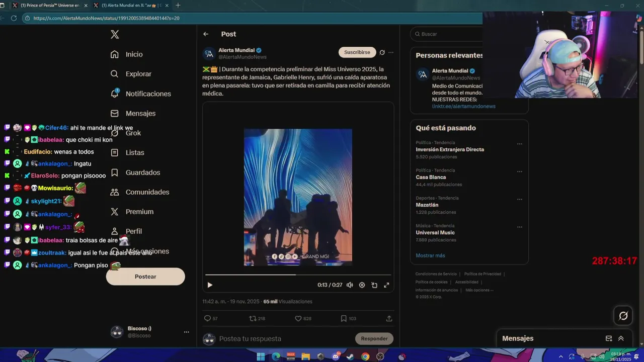Switch to Prince of Persia Universe tab

(x=49, y=6)
